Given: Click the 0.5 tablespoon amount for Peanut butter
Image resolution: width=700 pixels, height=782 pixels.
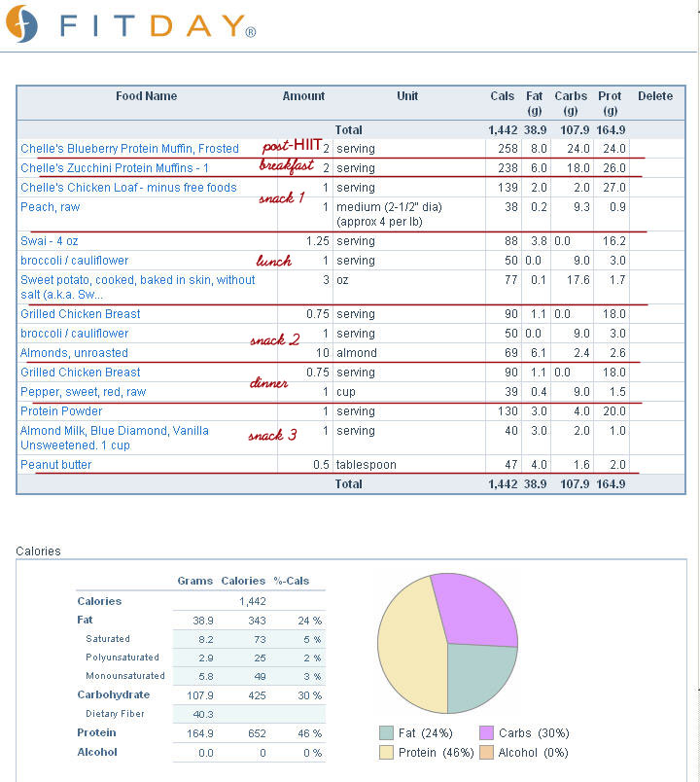Looking at the screenshot, I should (321, 464).
